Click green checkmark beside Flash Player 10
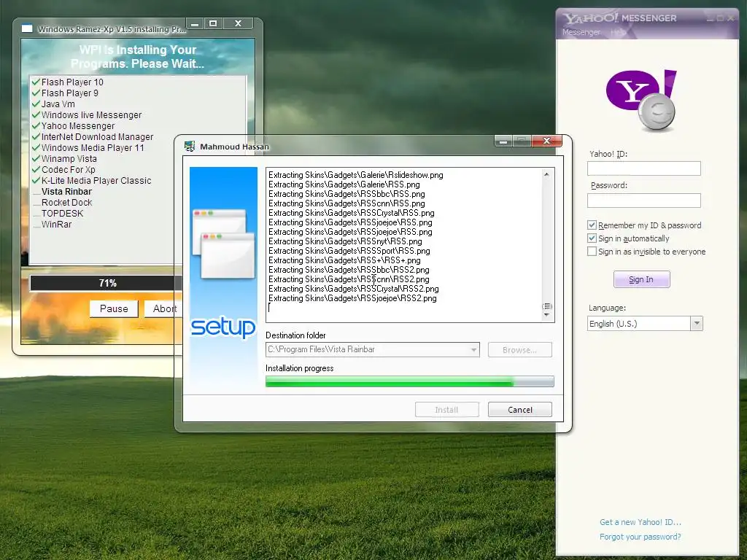The width and height of the screenshot is (747, 560). click(x=36, y=82)
